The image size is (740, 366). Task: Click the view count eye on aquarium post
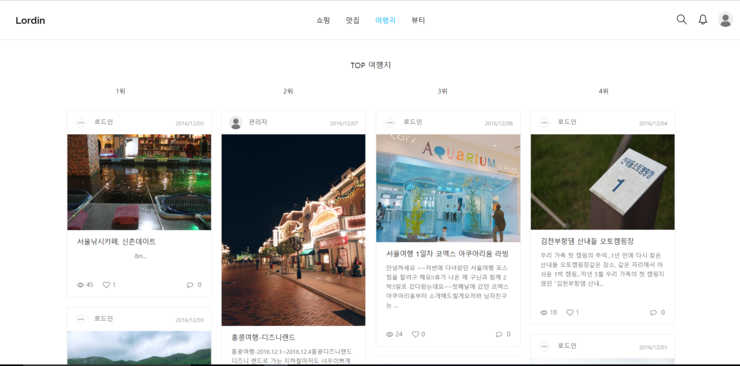[x=389, y=334]
